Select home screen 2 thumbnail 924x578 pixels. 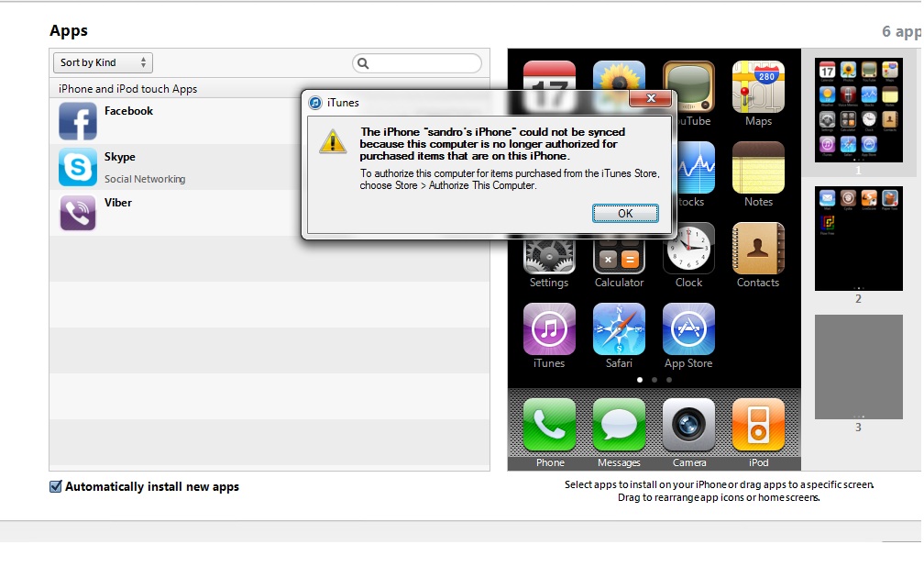pos(859,239)
